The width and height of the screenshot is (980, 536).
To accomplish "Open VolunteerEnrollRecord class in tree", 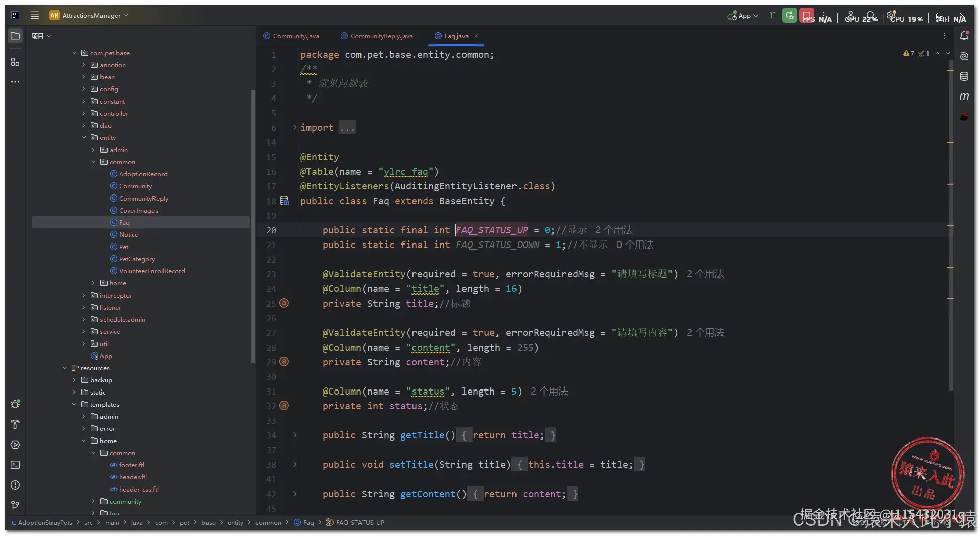I will 152,271.
